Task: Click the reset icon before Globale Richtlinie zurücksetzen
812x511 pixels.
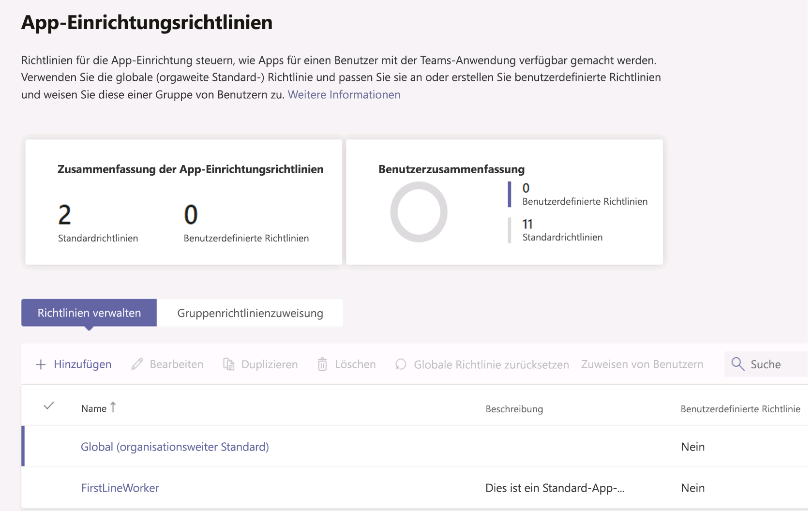Action: tap(401, 364)
